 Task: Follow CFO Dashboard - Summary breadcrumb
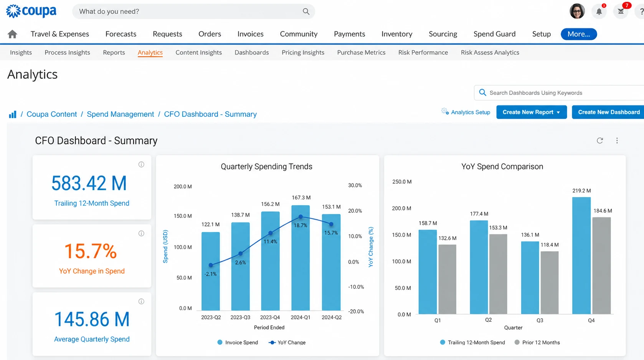(x=210, y=114)
